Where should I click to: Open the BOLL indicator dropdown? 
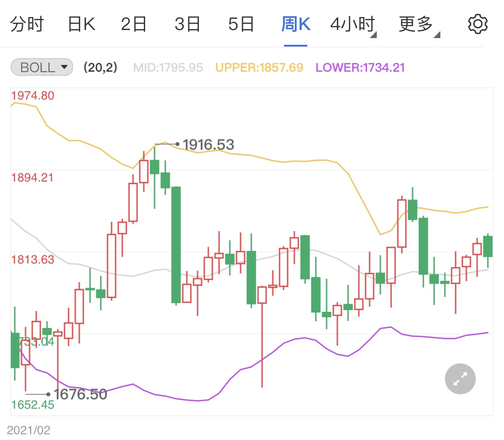[x=42, y=67]
